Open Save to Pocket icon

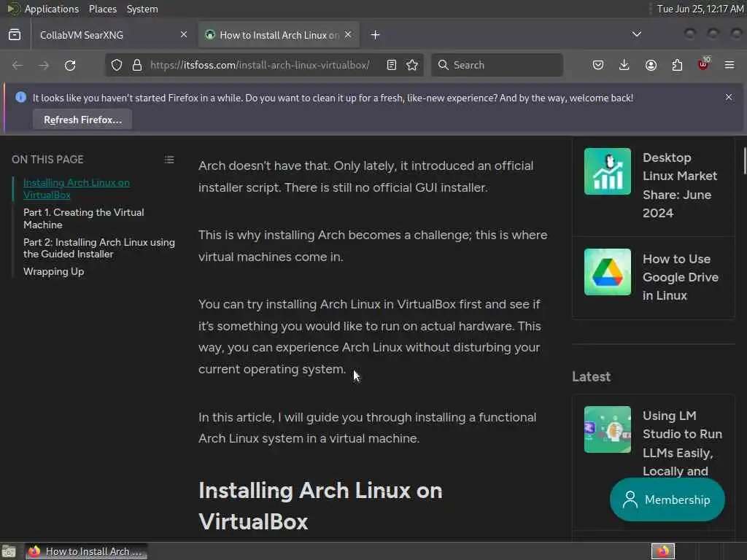(x=598, y=65)
